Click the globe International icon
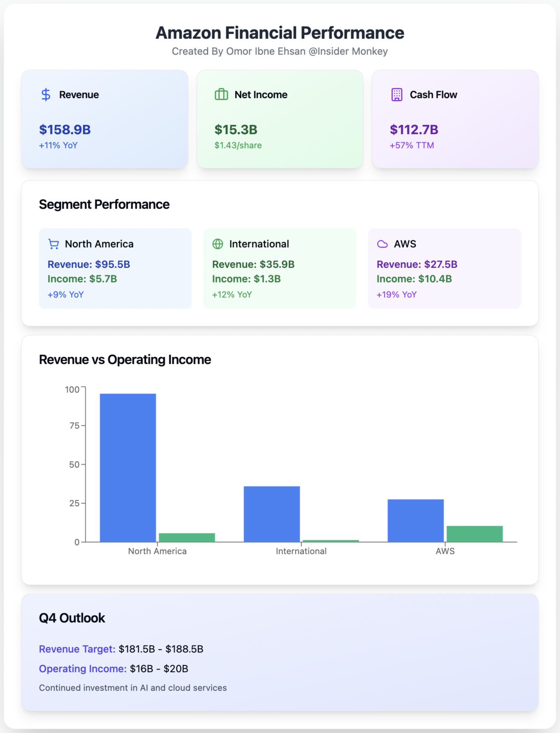Image resolution: width=560 pixels, height=733 pixels. point(218,244)
